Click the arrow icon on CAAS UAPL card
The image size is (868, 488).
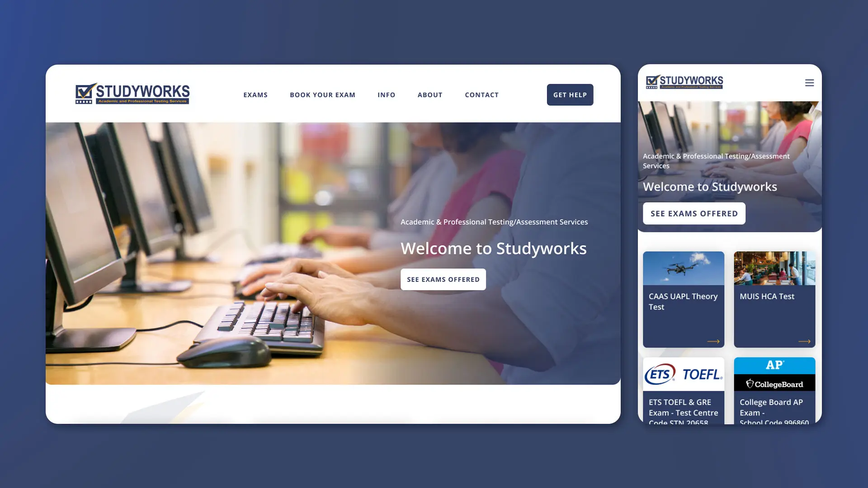point(713,340)
